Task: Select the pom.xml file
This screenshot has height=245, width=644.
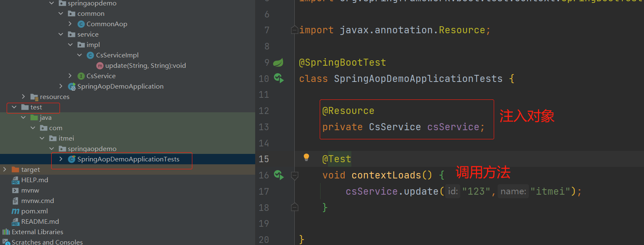Action: [35, 211]
